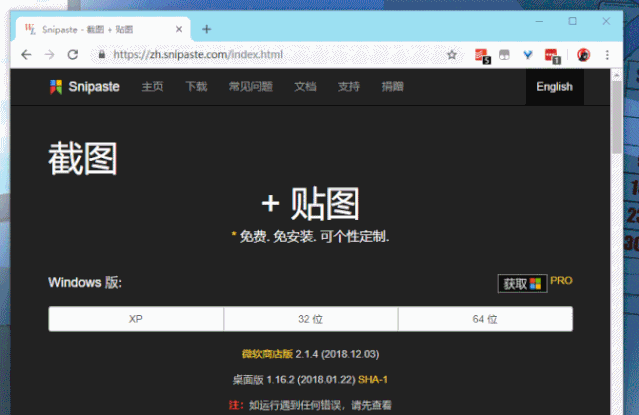Click the + 贴图 heading text
Viewport: 639px width, 415px height.
[x=311, y=203]
